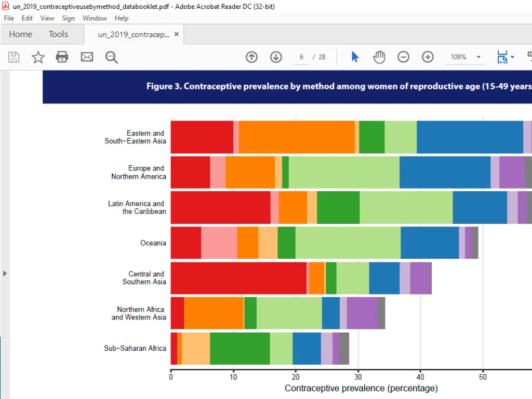Activate the Hand pan tool

[379, 57]
